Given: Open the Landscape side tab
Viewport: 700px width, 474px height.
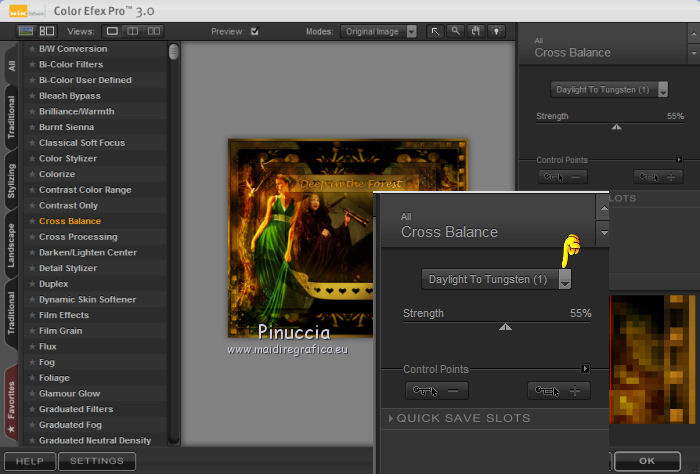Looking at the screenshot, I should (12, 245).
